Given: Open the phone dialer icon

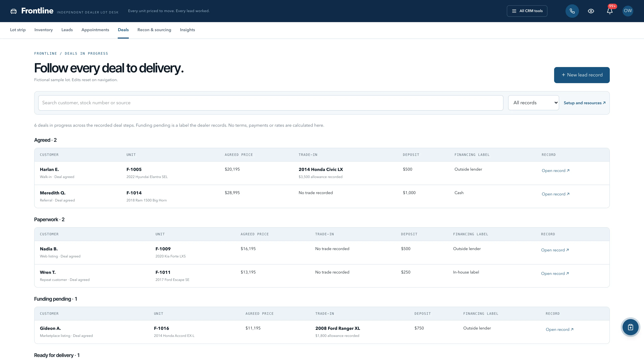Looking at the screenshot, I should click(572, 11).
